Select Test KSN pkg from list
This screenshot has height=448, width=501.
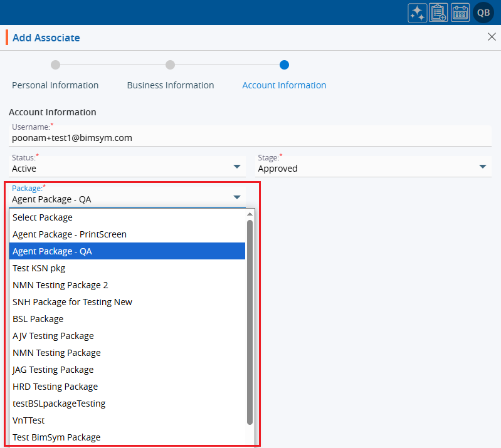click(x=39, y=268)
